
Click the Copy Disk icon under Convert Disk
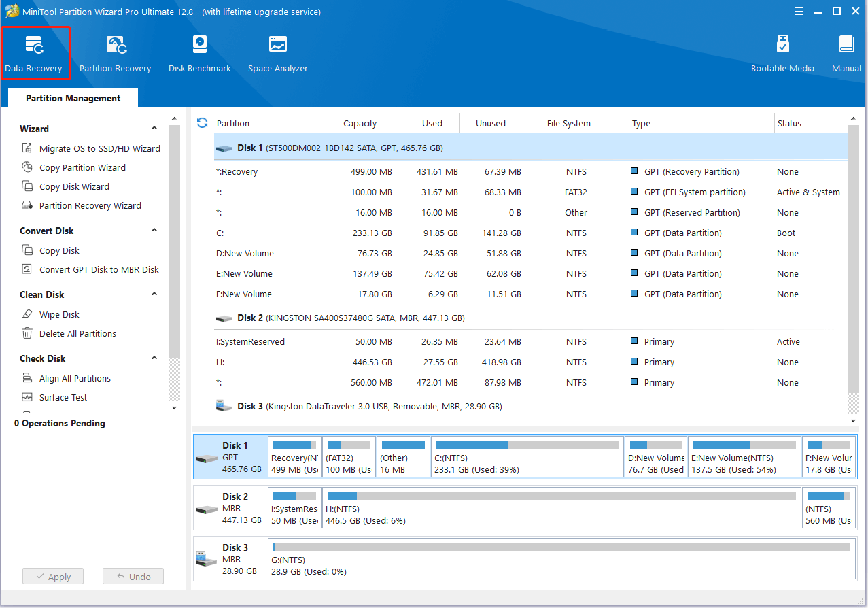pos(27,250)
